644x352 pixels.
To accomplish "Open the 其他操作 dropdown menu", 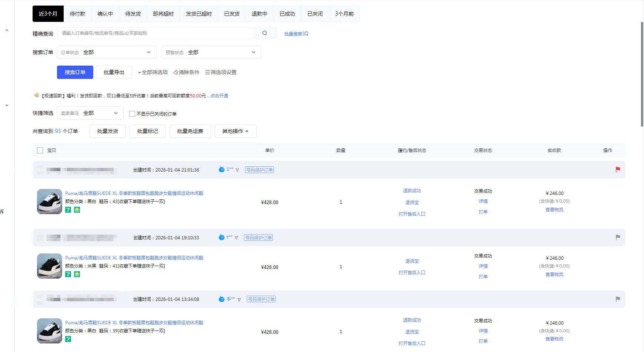I will coord(235,131).
